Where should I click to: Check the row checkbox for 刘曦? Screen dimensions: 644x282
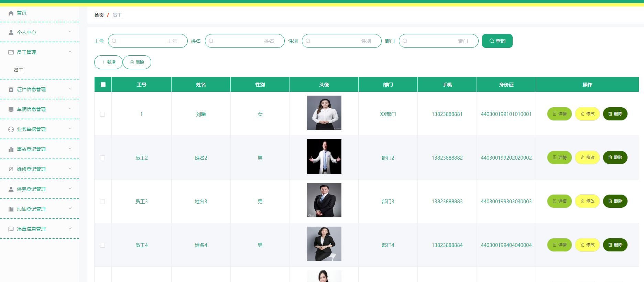[x=102, y=114]
